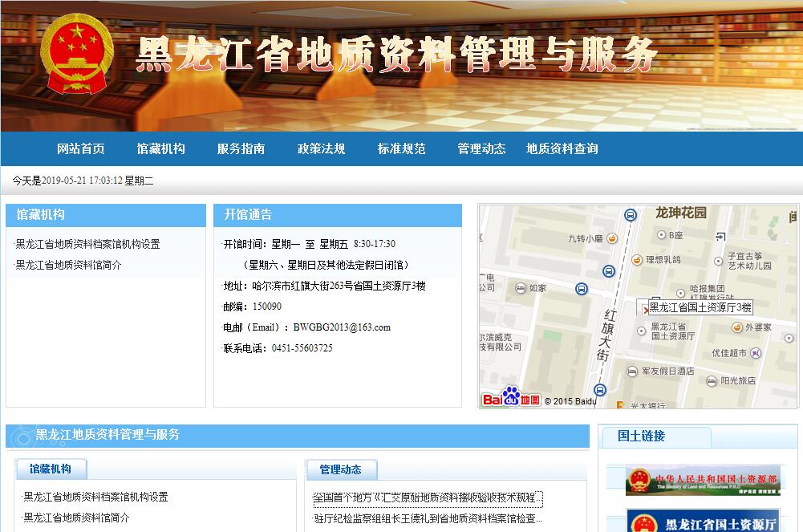This screenshot has width=803, height=532.
Task: Select 政策法规 from the navigation bar
Action: 321,149
